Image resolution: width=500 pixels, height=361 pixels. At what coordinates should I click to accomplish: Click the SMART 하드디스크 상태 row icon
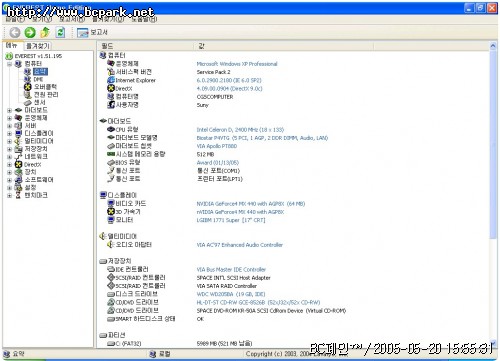point(111,319)
